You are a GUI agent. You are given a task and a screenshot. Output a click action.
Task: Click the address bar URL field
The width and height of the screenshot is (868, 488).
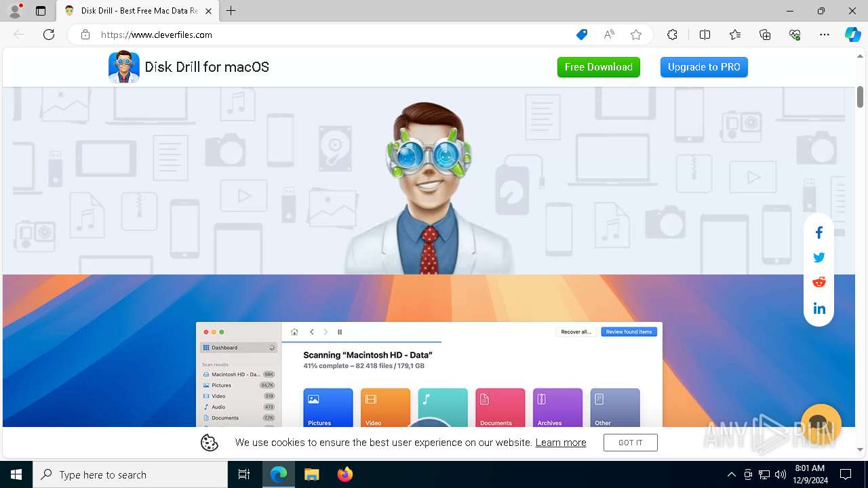coord(325,35)
